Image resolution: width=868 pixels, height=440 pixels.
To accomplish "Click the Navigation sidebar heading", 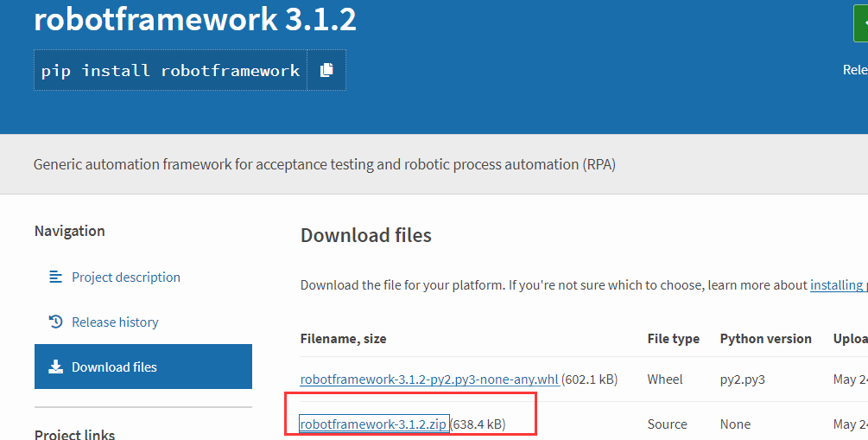I will (x=70, y=231).
